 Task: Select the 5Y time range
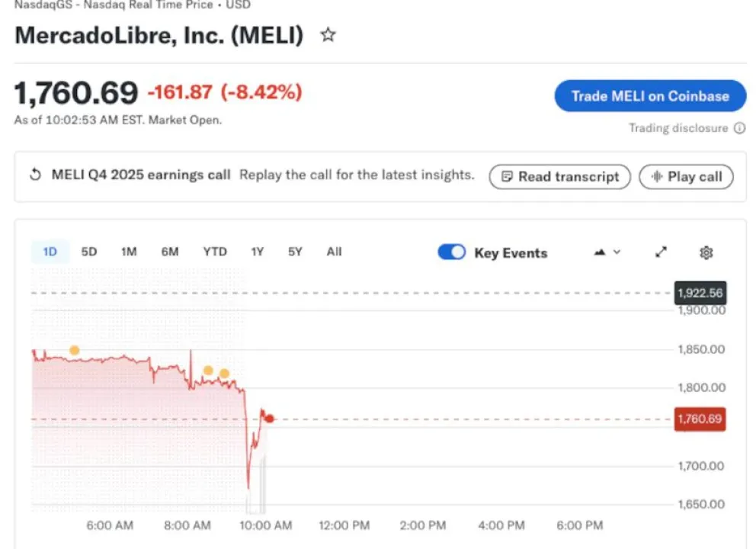point(295,252)
